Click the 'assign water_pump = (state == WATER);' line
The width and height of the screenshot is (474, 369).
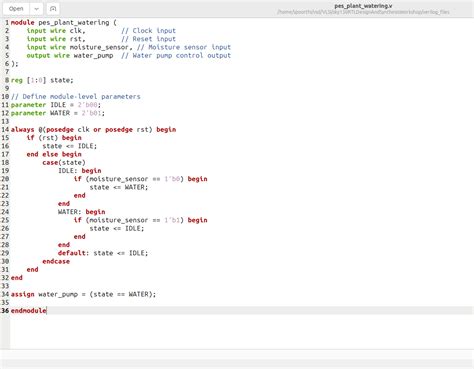(83, 294)
